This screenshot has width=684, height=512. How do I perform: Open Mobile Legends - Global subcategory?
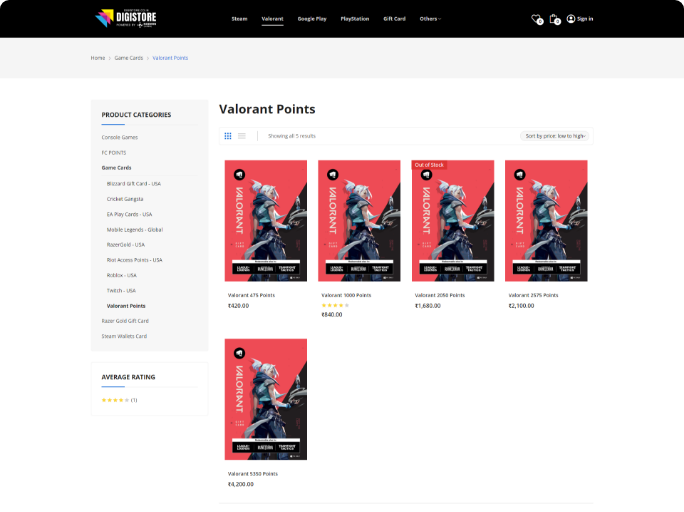pos(135,229)
